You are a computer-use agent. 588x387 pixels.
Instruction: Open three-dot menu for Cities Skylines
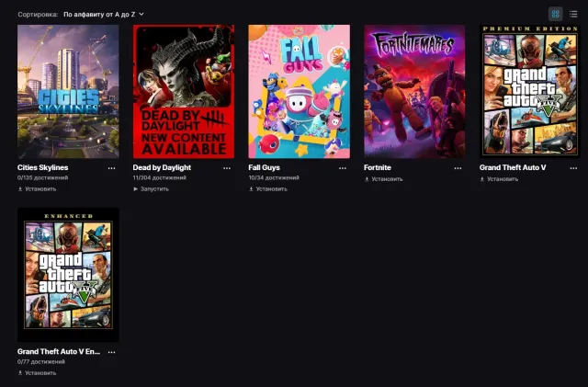[112, 168]
